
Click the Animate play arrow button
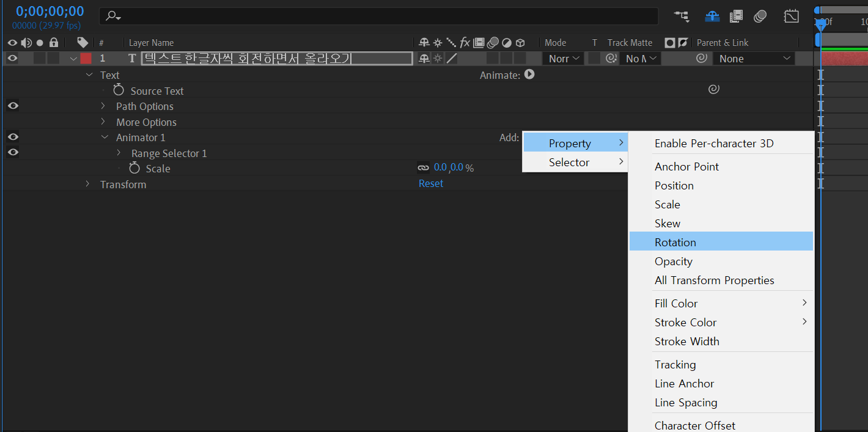[529, 75]
